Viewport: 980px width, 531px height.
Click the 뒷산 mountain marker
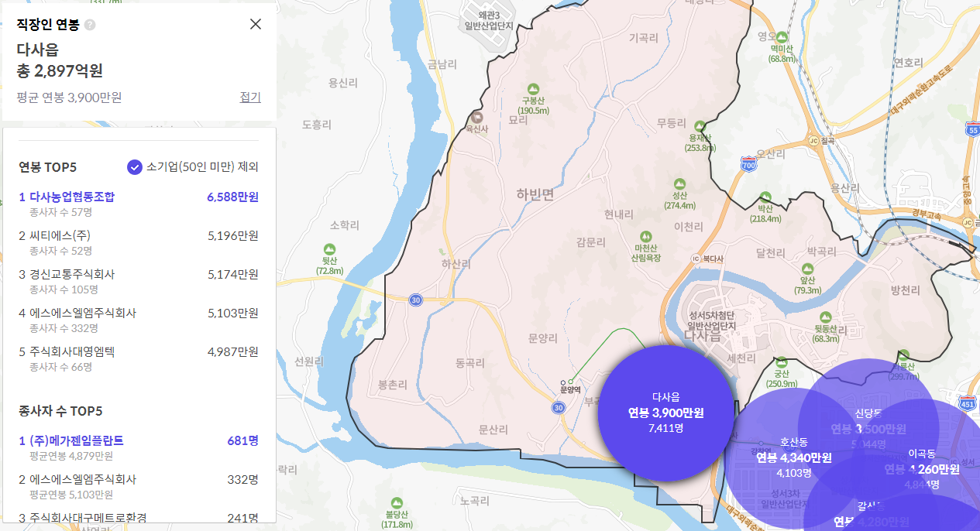(x=329, y=248)
